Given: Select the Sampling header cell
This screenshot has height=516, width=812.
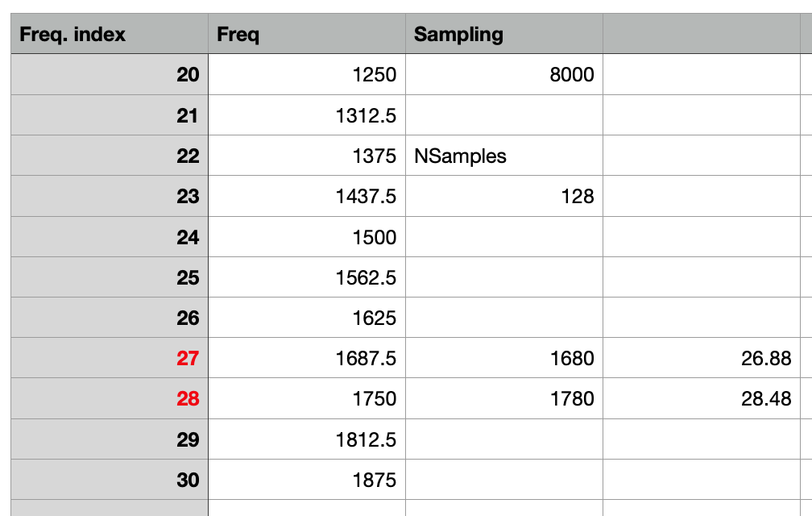Looking at the screenshot, I should (503, 34).
